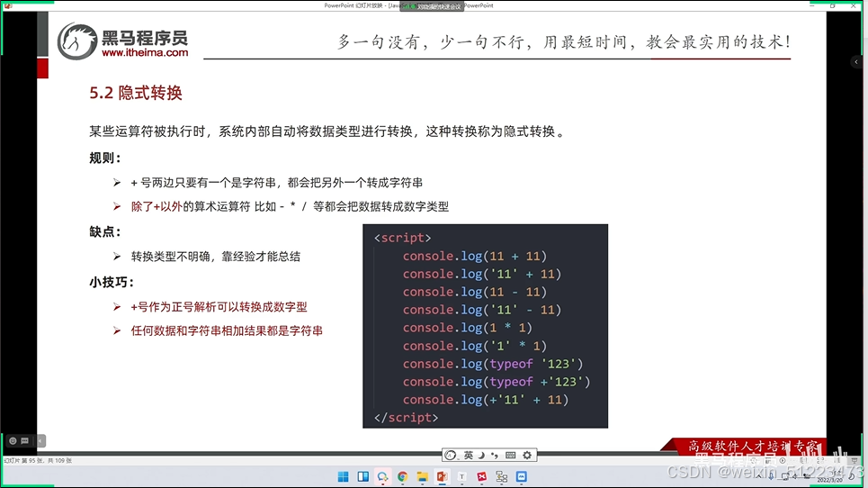This screenshot has height=488, width=868.
Task: Click the opening <script> tag
Action: 402,239
